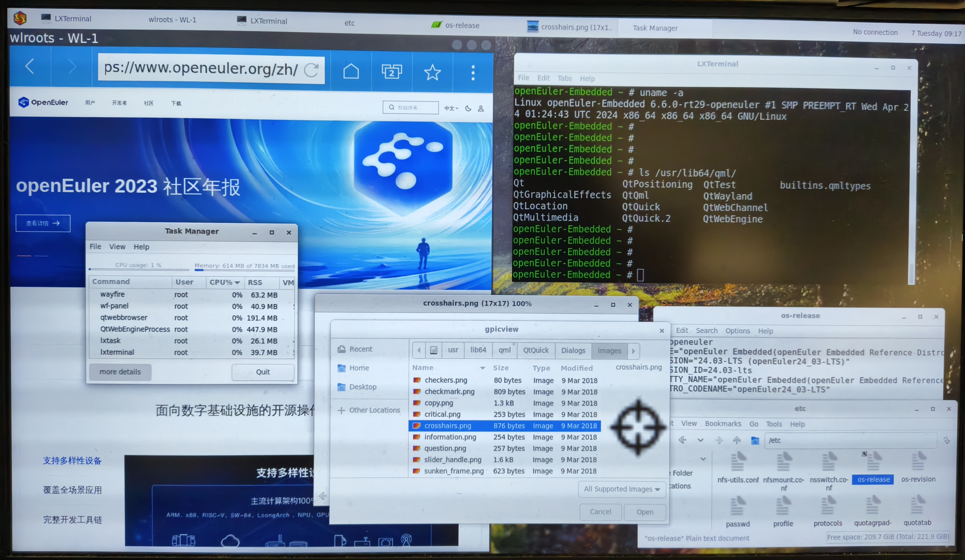Image resolution: width=965 pixels, height=560 pixels.
Task: Open the browser three-dot menu
Action: [x=473, y=73]
